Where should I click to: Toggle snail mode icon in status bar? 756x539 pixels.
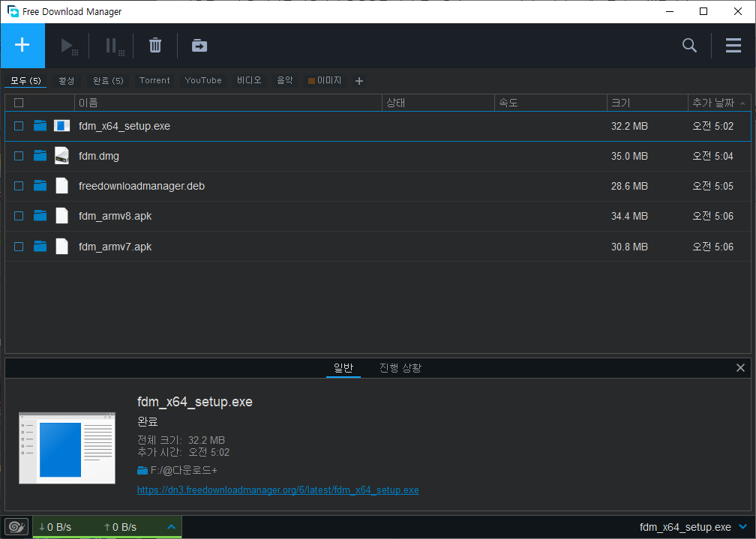click(16, 527)
